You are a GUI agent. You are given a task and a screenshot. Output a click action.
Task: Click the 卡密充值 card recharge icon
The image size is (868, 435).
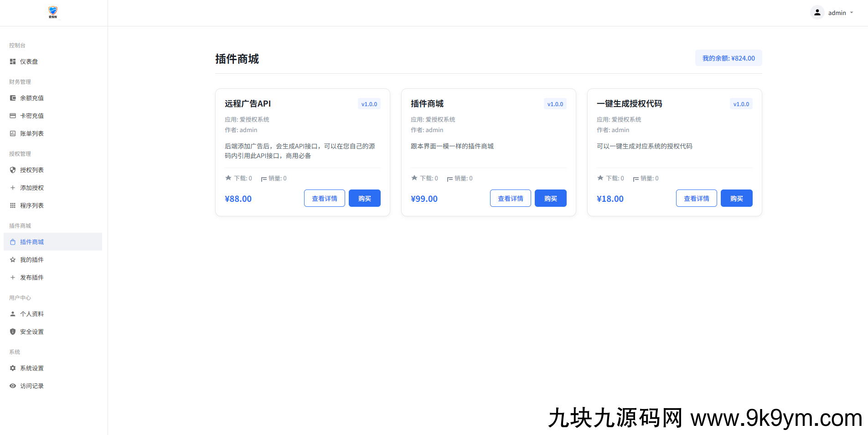pos(12,115)
